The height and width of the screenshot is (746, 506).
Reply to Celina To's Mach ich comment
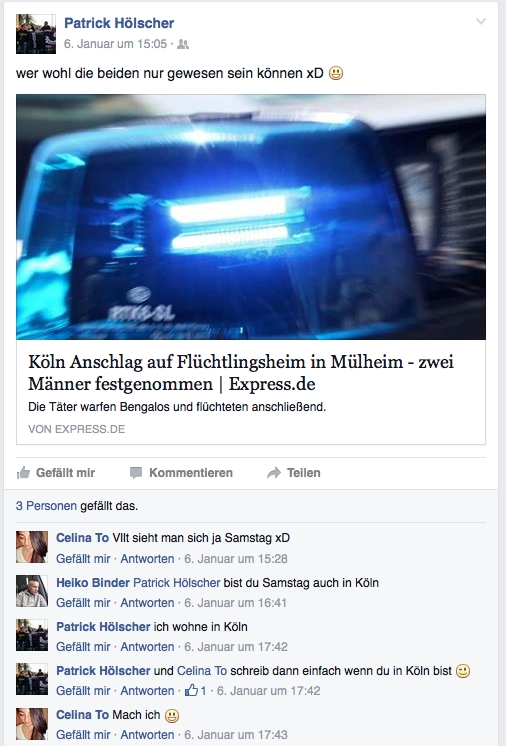coord(147,735)
